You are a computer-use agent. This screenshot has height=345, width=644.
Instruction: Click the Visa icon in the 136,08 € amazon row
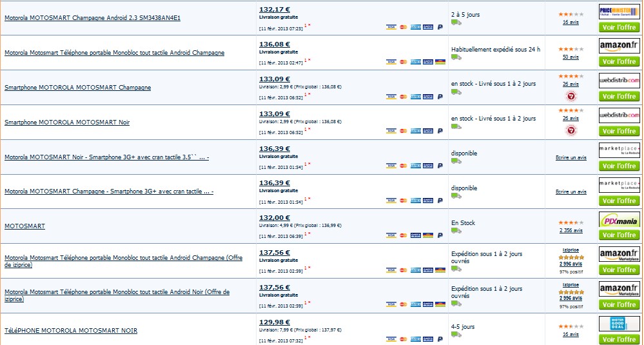pos(391,62)
